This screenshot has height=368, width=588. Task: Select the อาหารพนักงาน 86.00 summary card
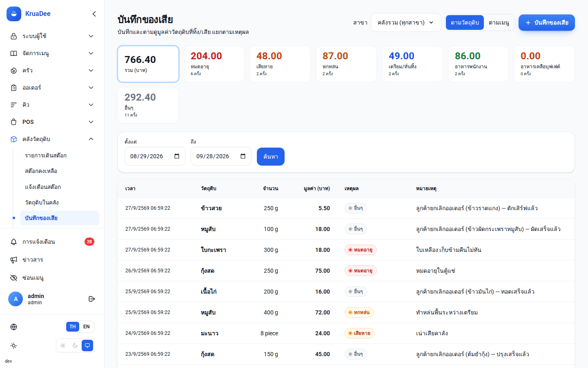478,64
